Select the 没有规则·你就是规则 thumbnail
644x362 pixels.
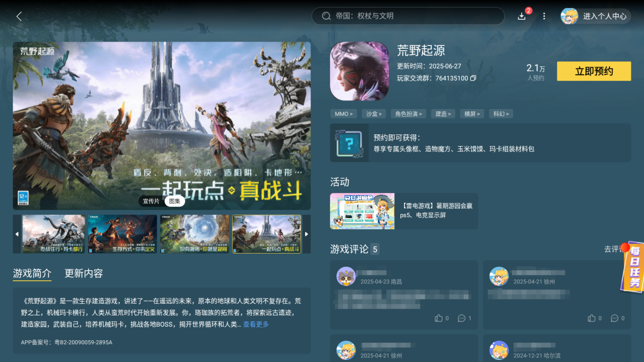coord(194,234)
